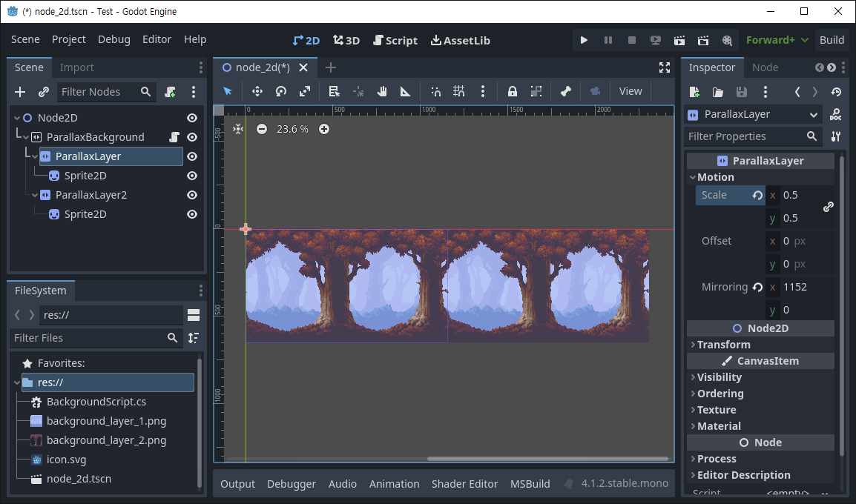Open Inspector property tools settings
The height and width of the screenshot is (504, 856).
pos(836,136)
